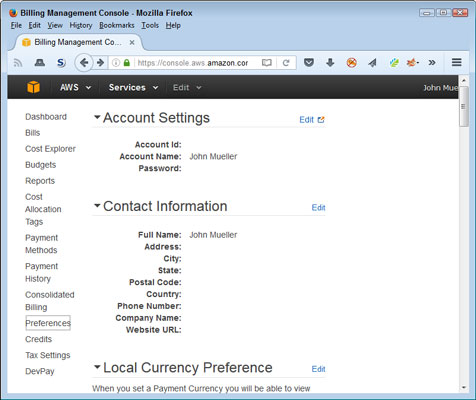Click the scrollbar down arrow
476x400 pixels.
pos(463,388)
